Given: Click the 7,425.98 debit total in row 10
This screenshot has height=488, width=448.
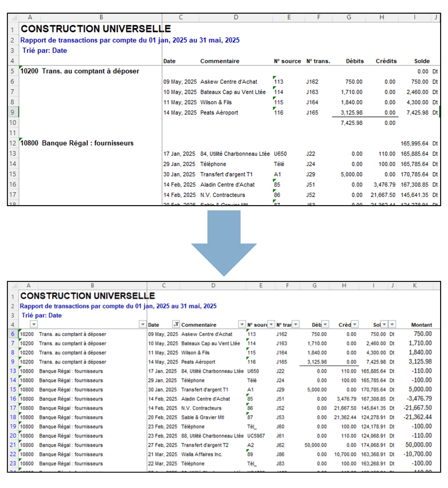Looking at the screenshot, I should [x=351, y=123].
